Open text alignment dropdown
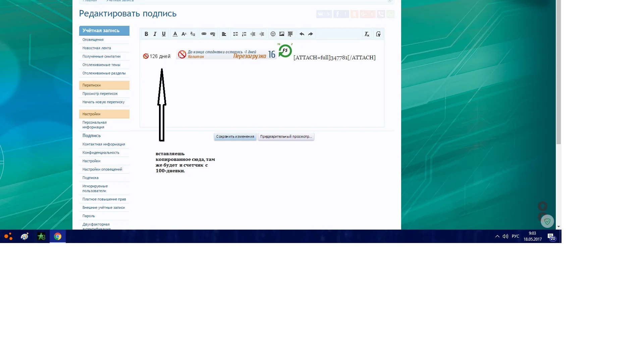Screen dimensions: 644x362 coord(224,34)
